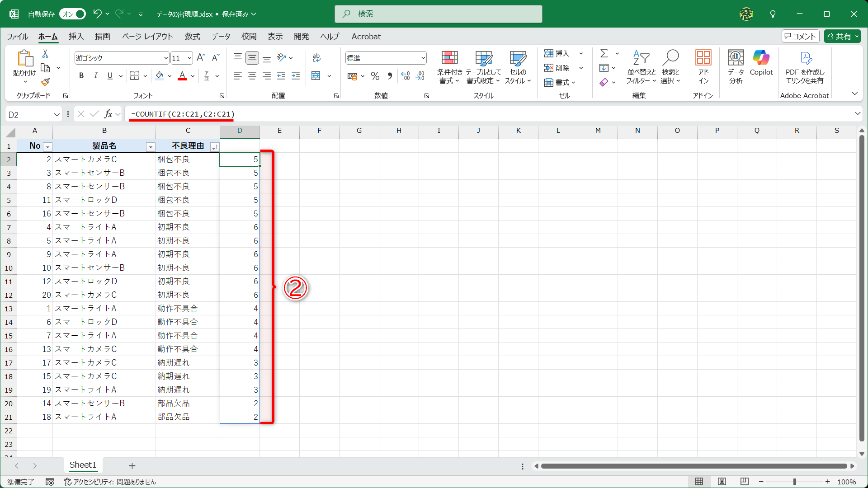Open the データ ribbon tab
Viewport: 868px width, 488px height.
coord(220,37)
